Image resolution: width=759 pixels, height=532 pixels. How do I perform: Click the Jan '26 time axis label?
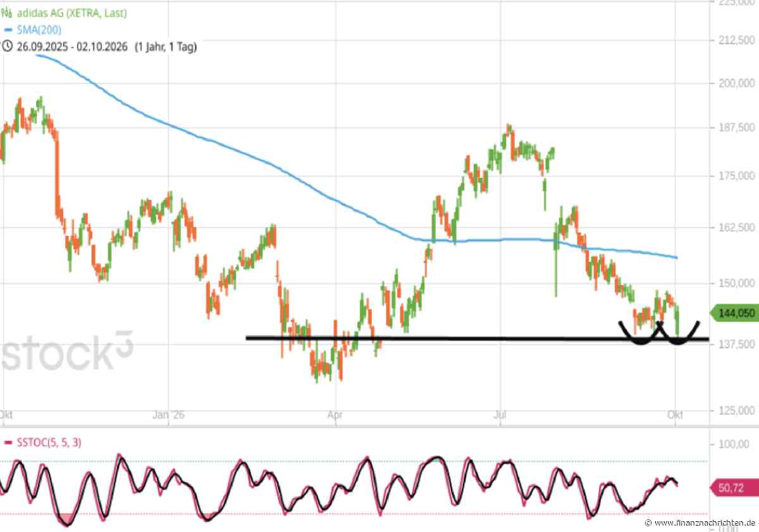170,415
